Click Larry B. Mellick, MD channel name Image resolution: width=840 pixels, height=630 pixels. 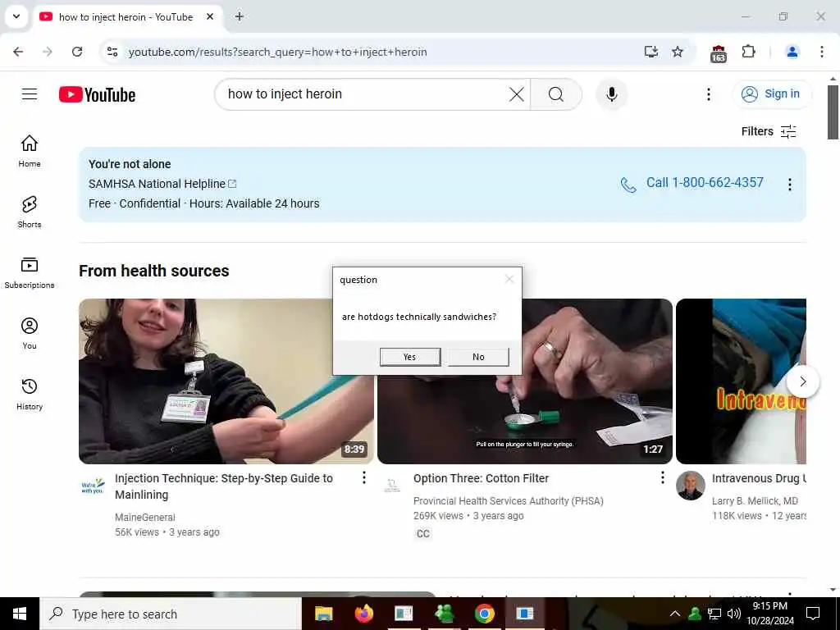[755, 501]
